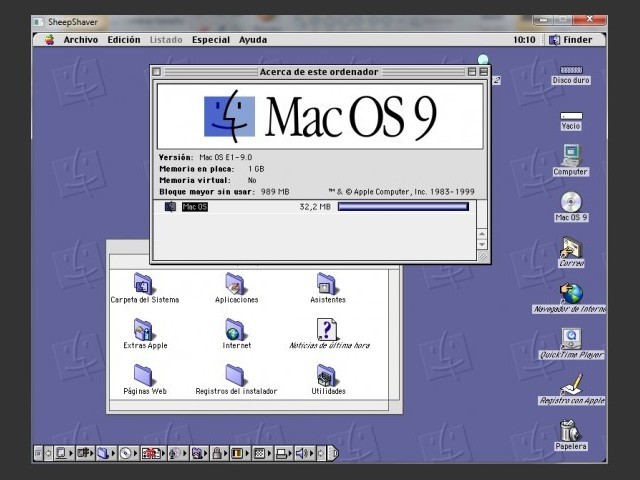
Task: Open the Especial menu
Action: pyautogui.click(x=211, y=40)
